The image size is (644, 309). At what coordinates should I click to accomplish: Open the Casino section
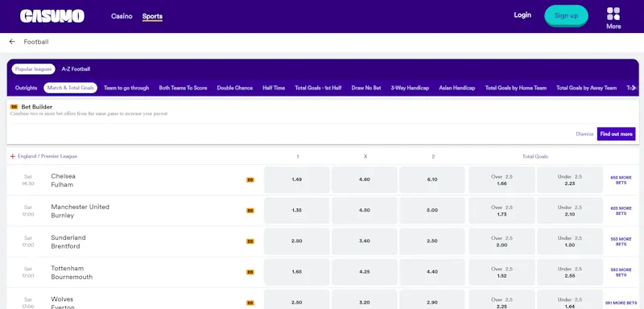click(x=122, y=16)
